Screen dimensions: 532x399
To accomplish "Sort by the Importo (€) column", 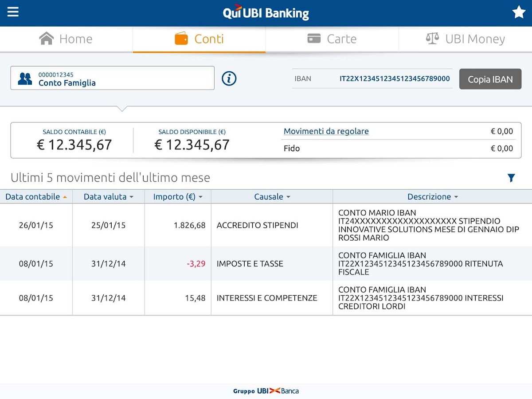I will tap(178, 197).
